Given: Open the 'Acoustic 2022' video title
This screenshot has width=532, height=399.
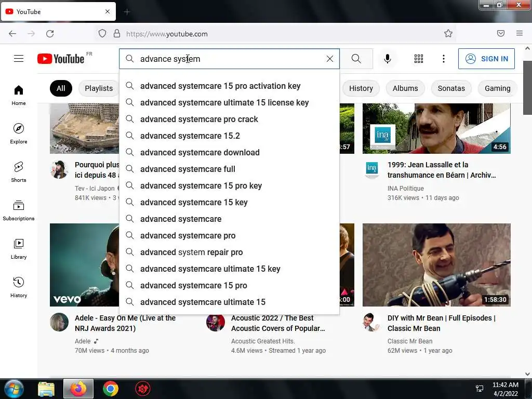Looking at the screenshot, I should pos(278,323).
